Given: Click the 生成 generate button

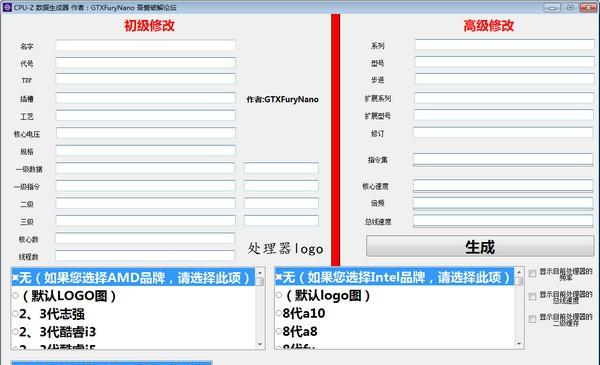Looking at the screenshot, I should tap(480, 246).
